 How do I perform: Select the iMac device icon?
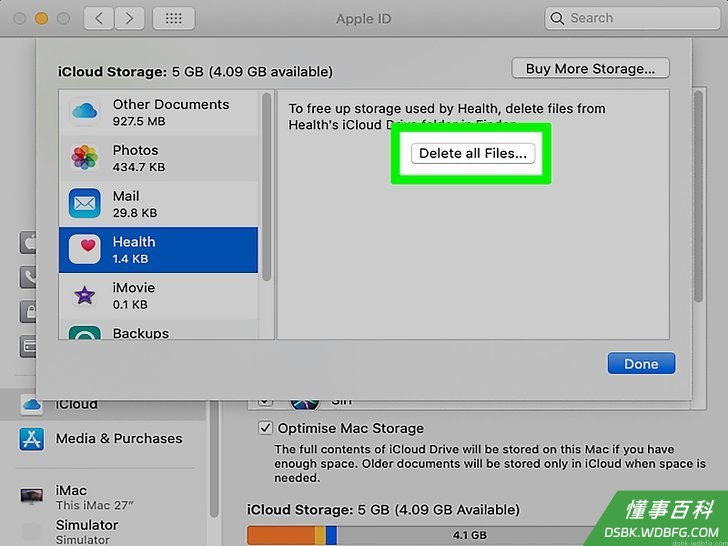point(32,495)
